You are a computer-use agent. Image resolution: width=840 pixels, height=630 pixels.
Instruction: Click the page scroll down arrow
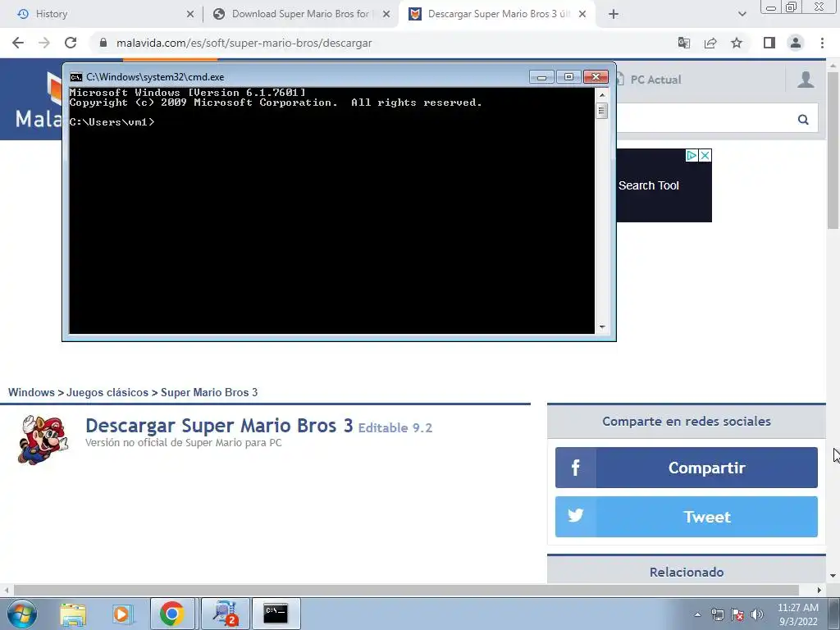(x=833, y=576)
